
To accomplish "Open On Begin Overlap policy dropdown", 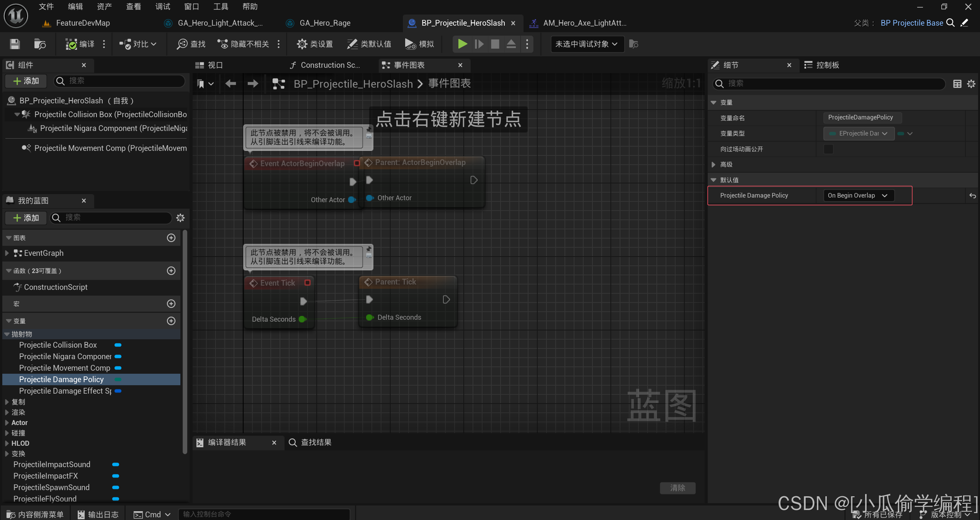I will (858, 196).
